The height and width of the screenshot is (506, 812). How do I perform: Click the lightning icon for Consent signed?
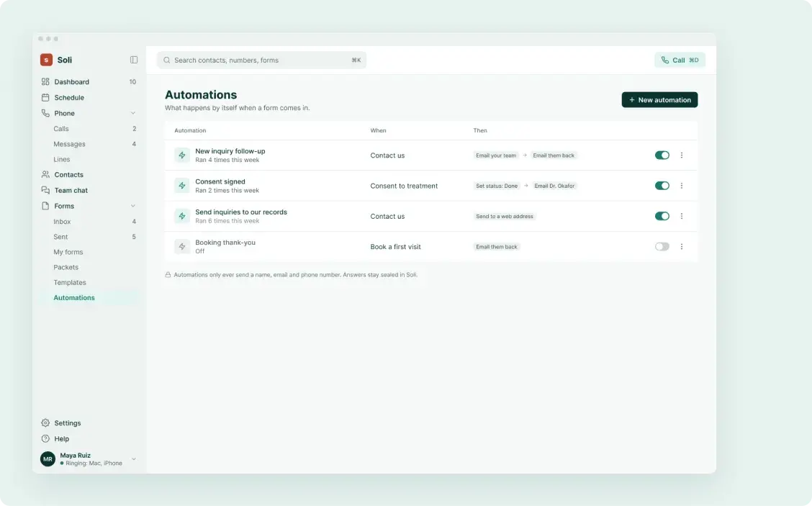182,186
